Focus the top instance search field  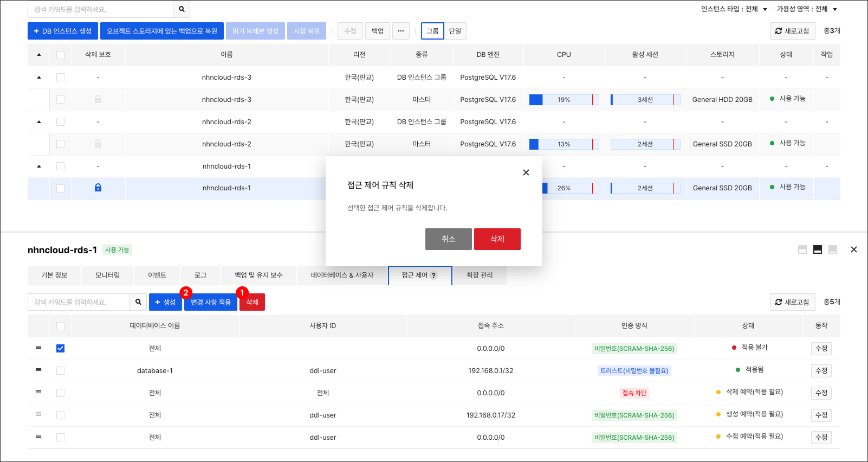pos(101,9)
